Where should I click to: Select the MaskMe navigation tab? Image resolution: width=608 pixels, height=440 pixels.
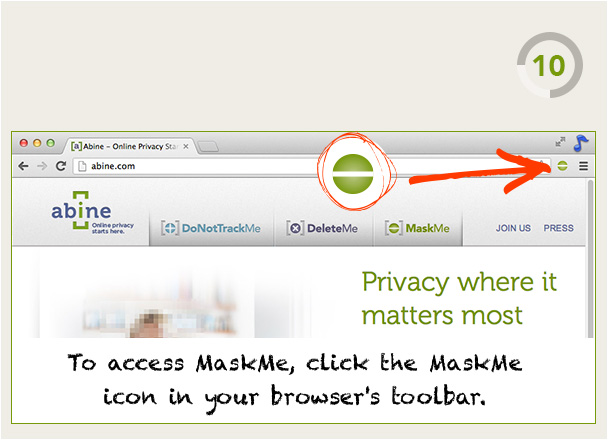point(418,228)
